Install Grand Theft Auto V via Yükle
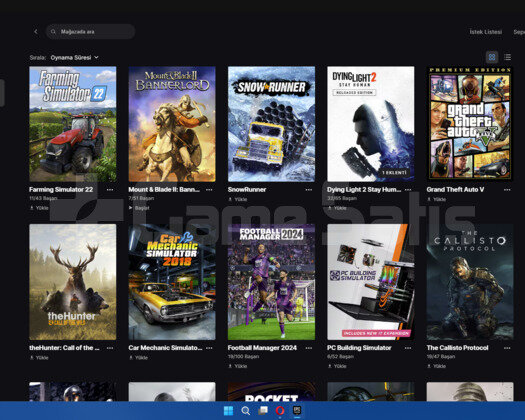The width and height of the screenshot is (525, 420). click(x=437, y=199)
